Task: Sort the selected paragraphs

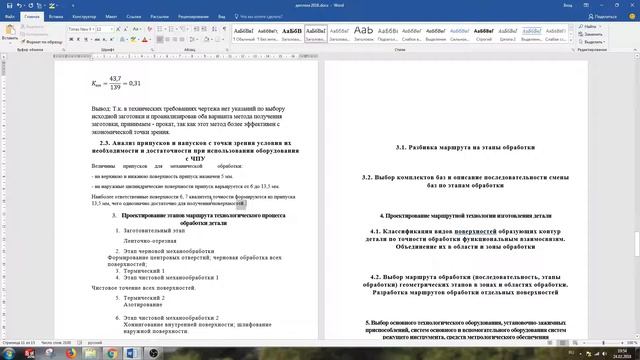Action: 214,29
